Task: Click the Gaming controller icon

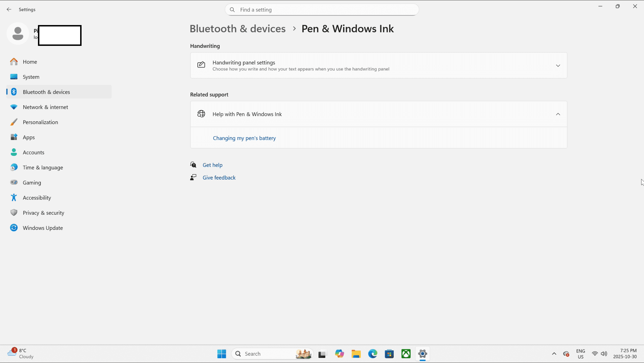Action: point(14,182)
